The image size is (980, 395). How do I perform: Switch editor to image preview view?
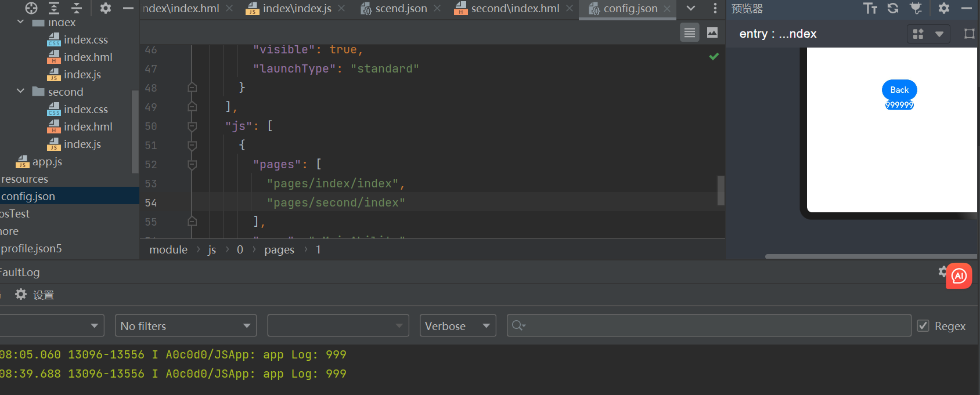click(x=712, y=33)
